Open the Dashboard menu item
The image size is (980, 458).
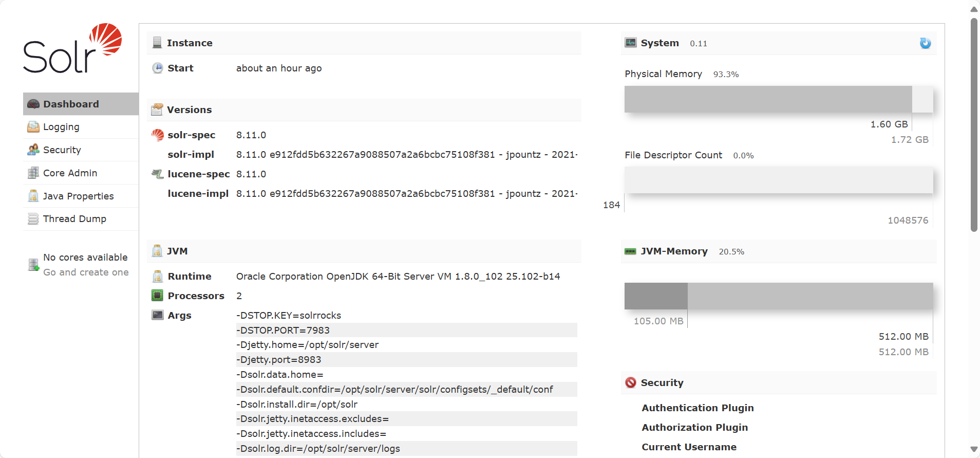(x=81, y=104)
